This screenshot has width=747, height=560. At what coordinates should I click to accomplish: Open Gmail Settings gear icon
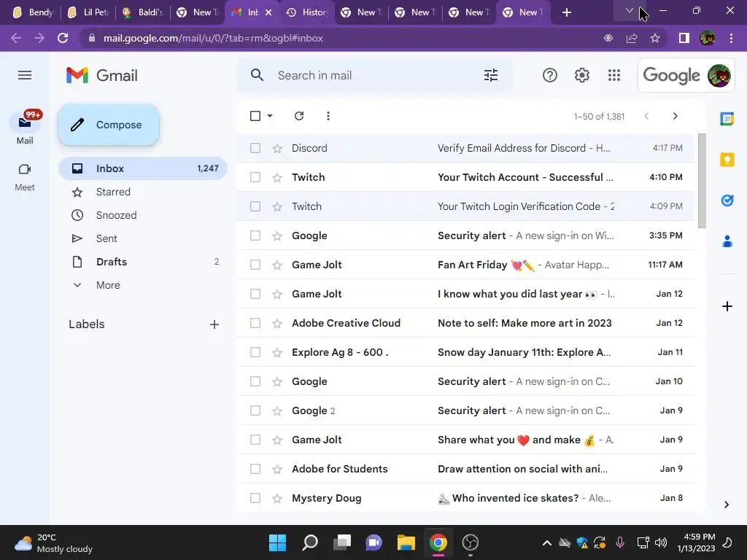[581, 75]
